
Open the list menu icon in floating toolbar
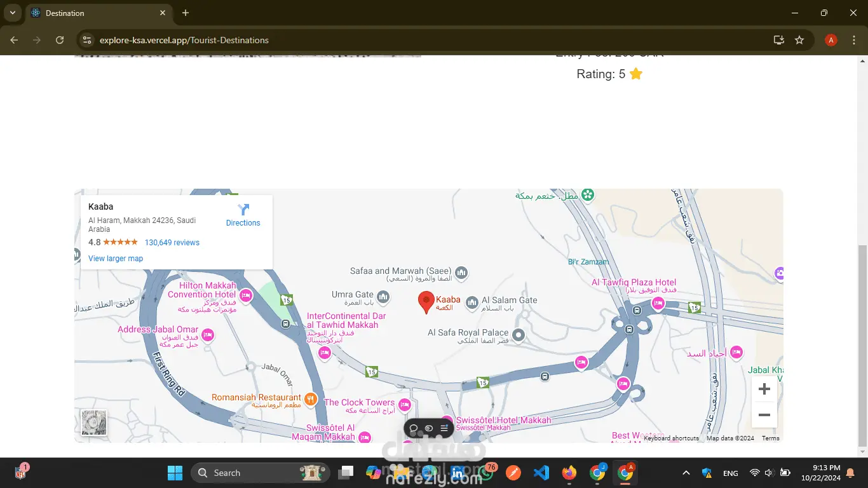(444, 428)
